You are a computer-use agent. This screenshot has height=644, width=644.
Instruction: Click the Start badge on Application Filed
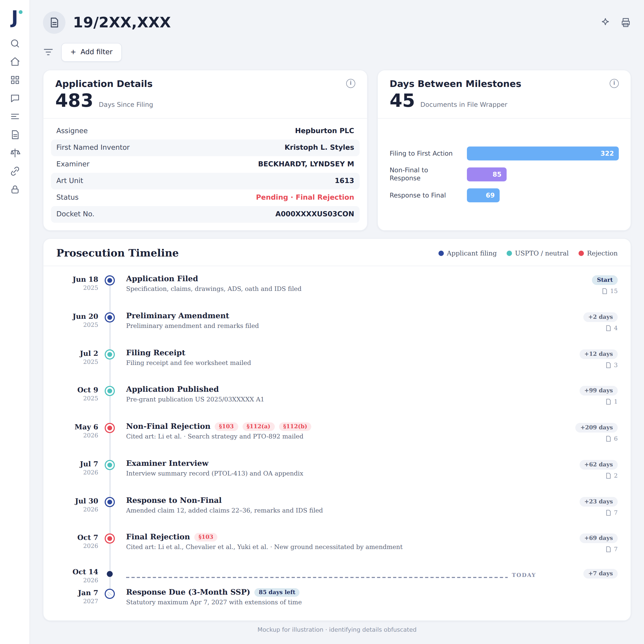(x=605, y=280)
